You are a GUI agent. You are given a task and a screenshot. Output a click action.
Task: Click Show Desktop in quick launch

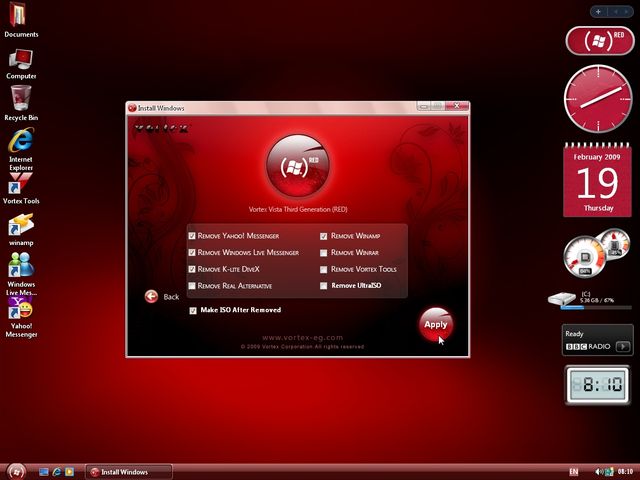pyautogui.click(x=44, y=472)
